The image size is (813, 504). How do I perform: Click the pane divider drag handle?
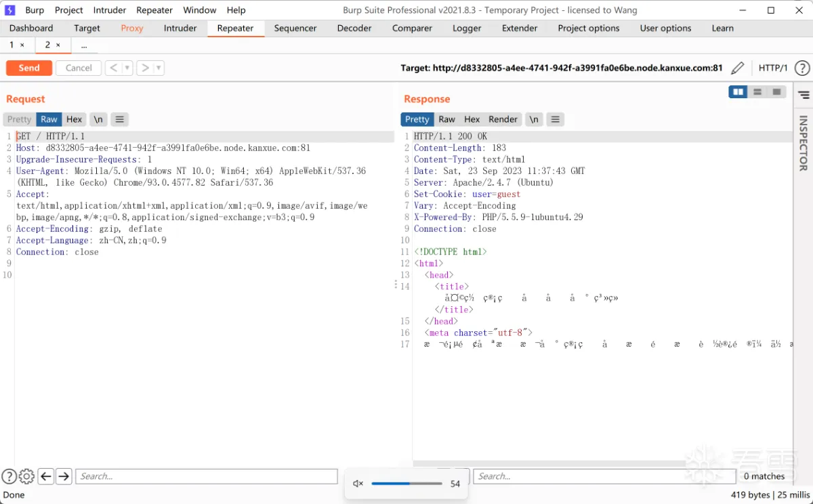pyautogui.click(x=396, y=285)
